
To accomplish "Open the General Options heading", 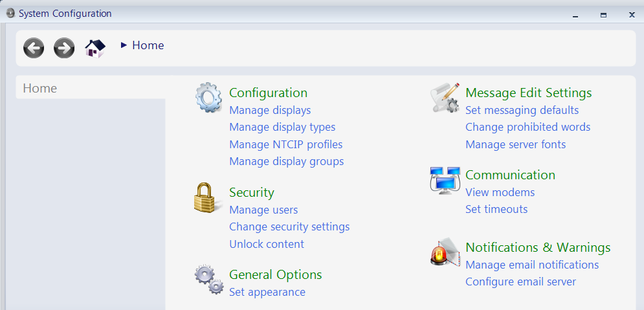I will [276, 274].
